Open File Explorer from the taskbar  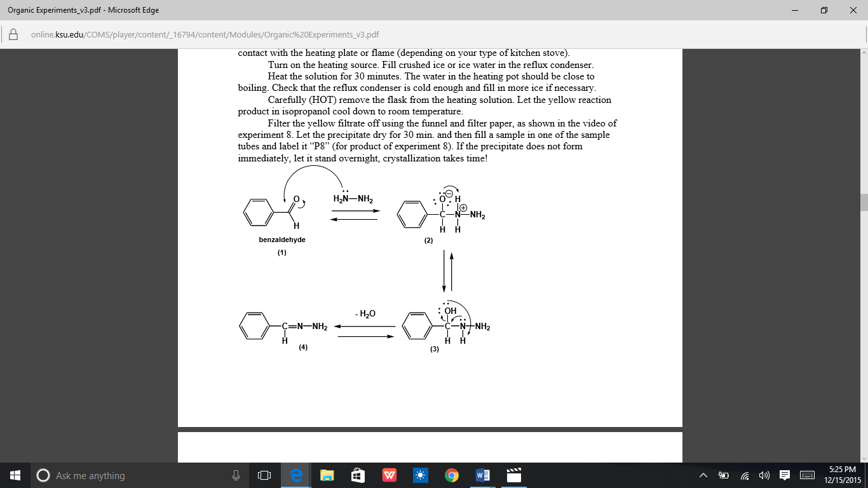pyautogui.click(x=327, y=475)
